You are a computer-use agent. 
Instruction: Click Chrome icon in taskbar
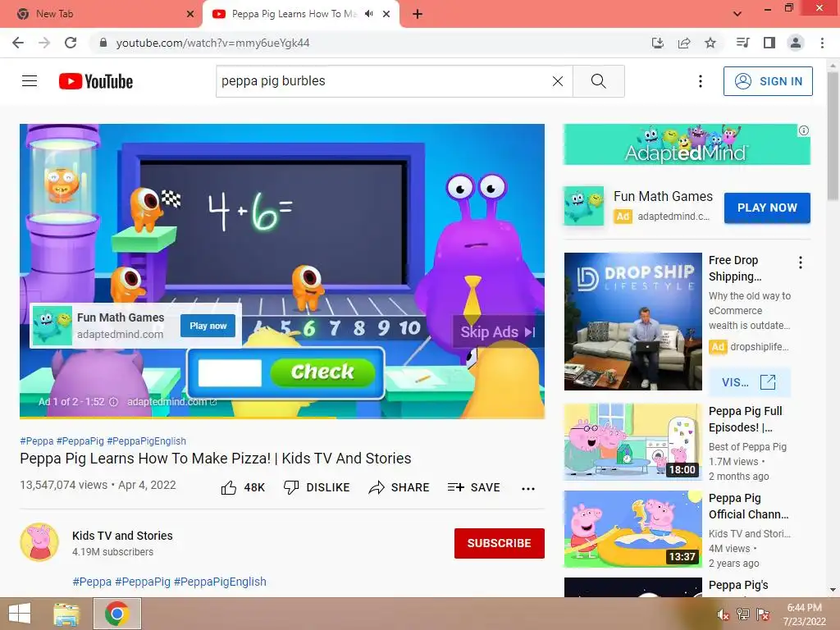pyautogui.click(x=117, y=614)
